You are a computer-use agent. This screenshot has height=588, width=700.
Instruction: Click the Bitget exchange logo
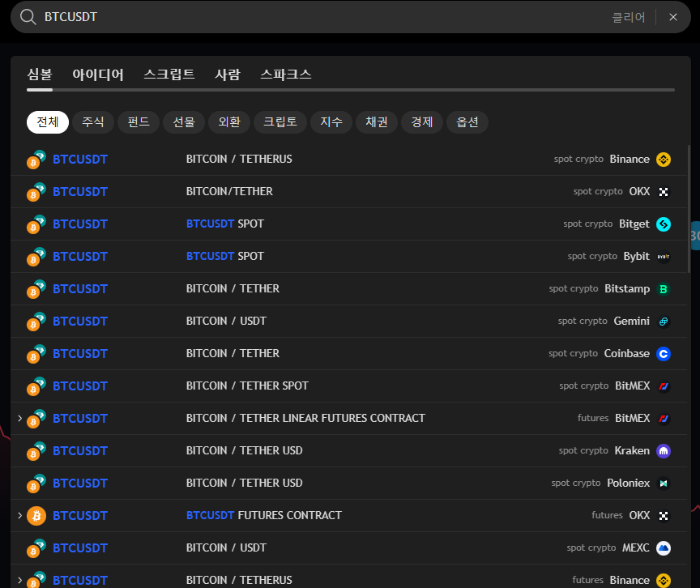tap(664, 224)
